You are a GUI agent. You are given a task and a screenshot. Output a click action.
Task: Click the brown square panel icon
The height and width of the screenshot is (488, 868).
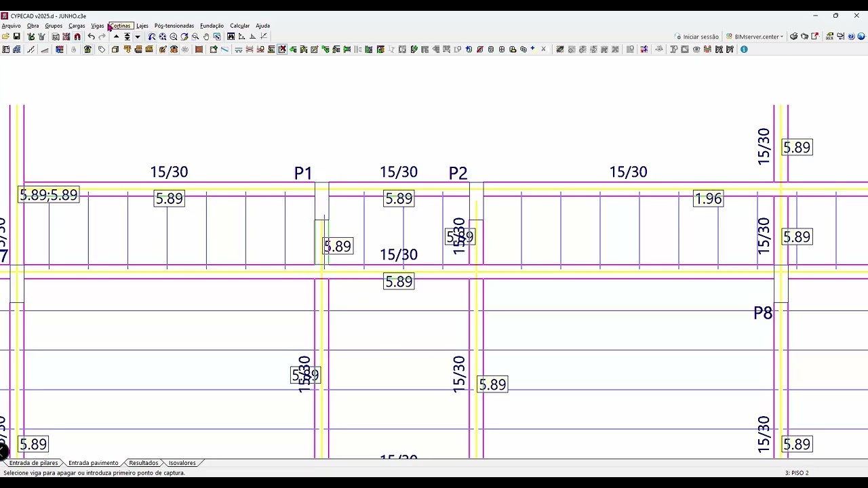tap(199, 49)
